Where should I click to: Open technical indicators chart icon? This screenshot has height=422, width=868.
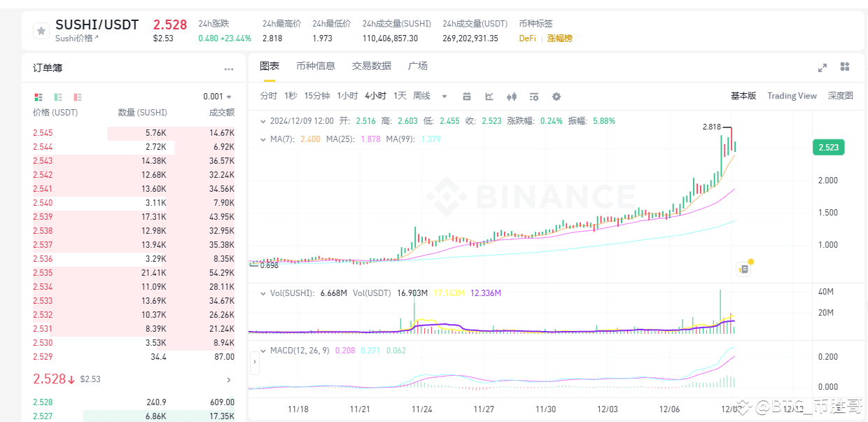[x=489, y=97]
